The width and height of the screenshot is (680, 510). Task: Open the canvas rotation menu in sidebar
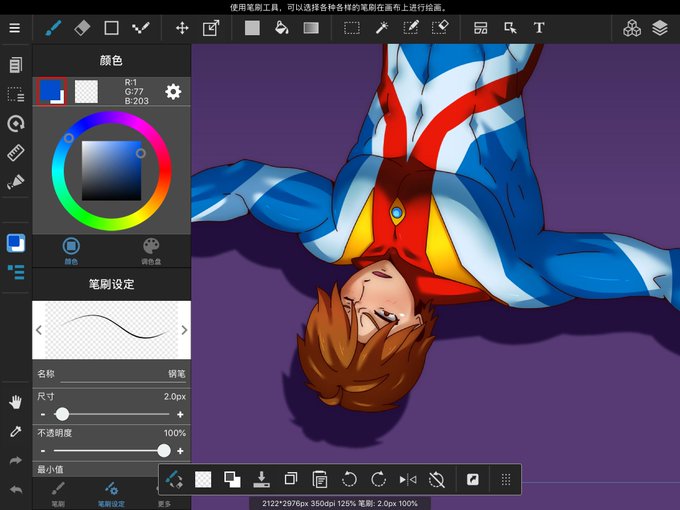click(16, 124)
